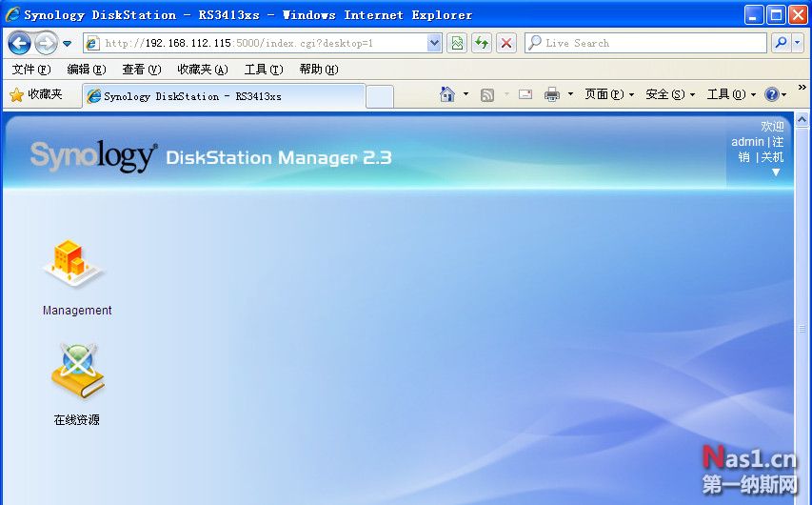812x505 pixels.
Task: Click the RSS feeds icon
Action: [x=487, y=95]
